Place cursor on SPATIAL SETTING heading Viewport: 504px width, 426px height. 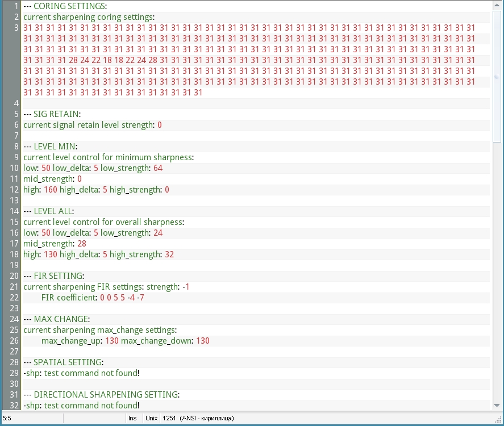tap(68, 362)
